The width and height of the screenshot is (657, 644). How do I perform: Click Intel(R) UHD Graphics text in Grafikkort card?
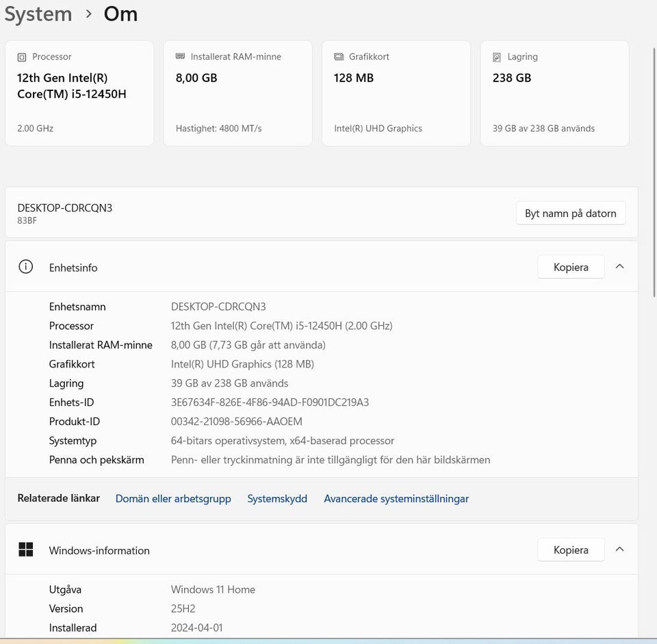pyautogui.click(x=378, y=128)
